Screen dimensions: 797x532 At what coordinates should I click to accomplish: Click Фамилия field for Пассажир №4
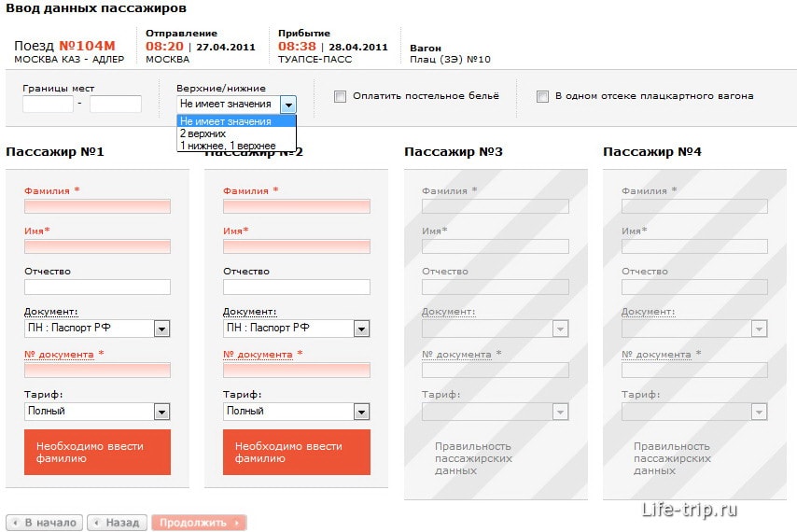tap(694, 205)
